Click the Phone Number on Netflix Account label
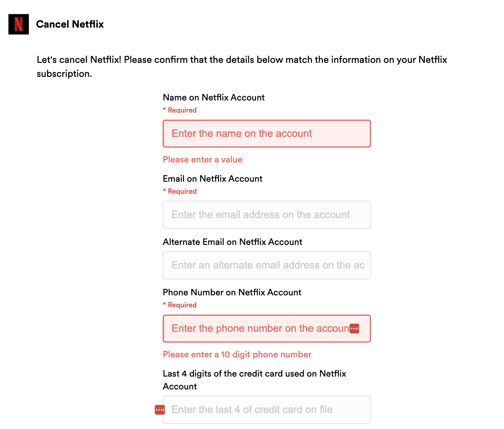This screenshot has height=429, width=504. pos(232,293)
